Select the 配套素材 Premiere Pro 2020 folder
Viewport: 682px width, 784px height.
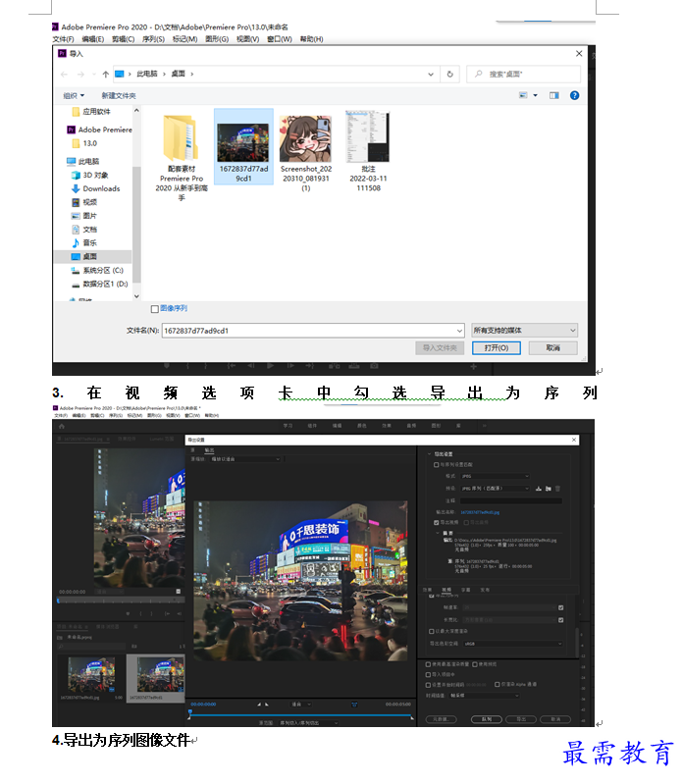pos(182,158)
